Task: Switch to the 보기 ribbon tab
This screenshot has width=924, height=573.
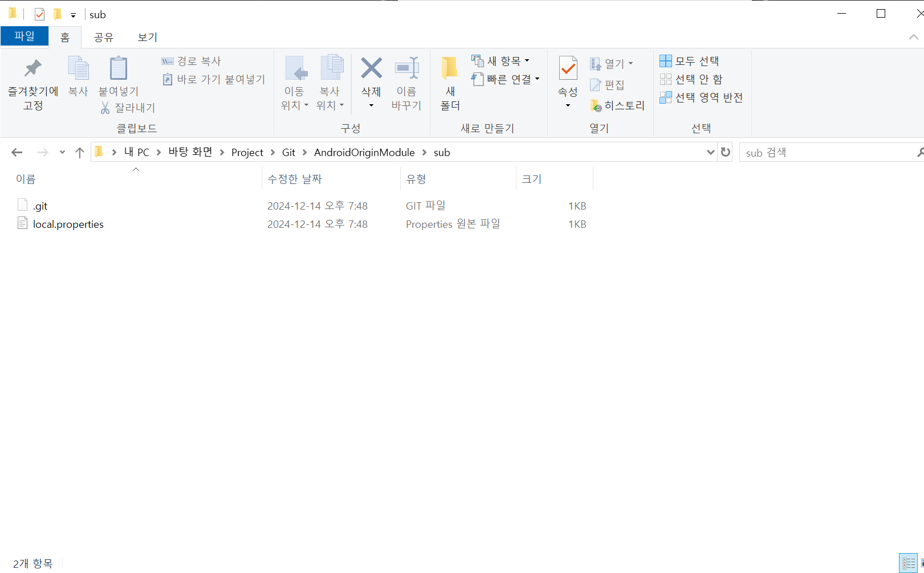Action: pyautogui.click(x=146, y=36)
